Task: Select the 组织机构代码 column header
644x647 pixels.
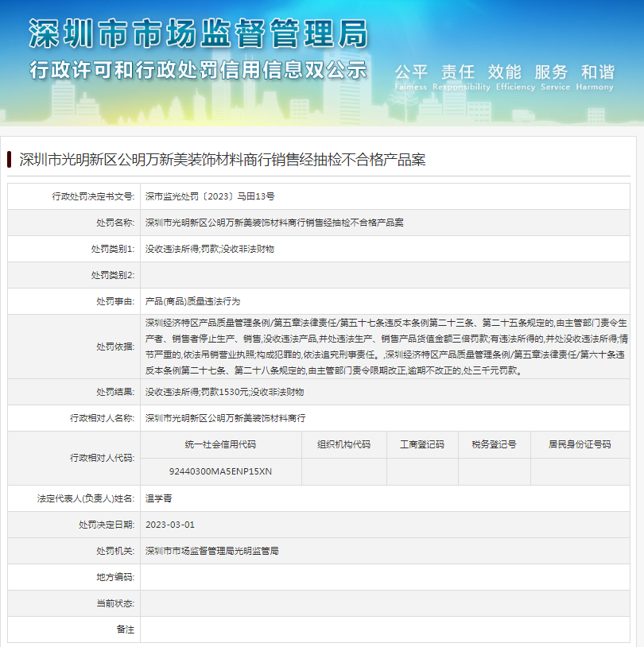Action: [x=343, y=444]
